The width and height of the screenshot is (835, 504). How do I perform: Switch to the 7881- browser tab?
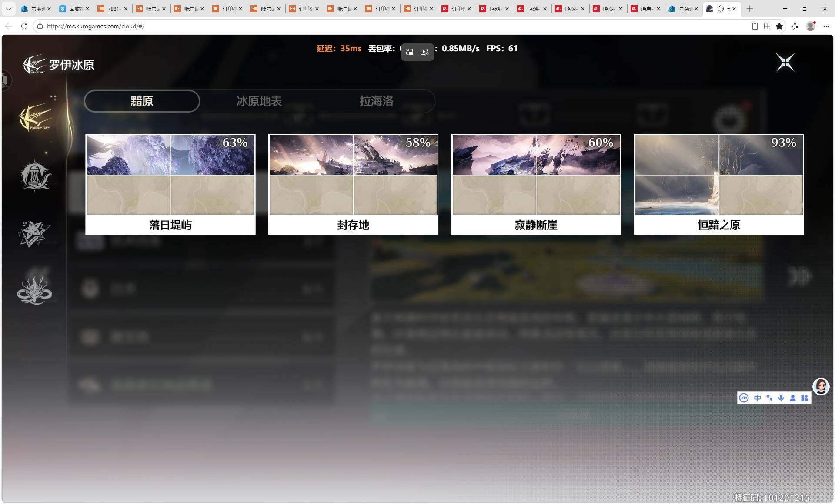tap(113, 9)
